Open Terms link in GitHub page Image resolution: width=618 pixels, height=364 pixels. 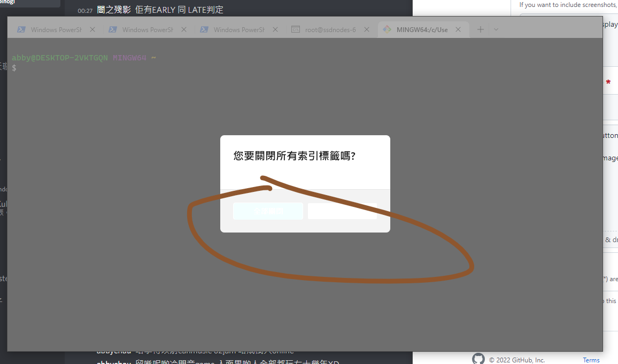pos(591,360)
